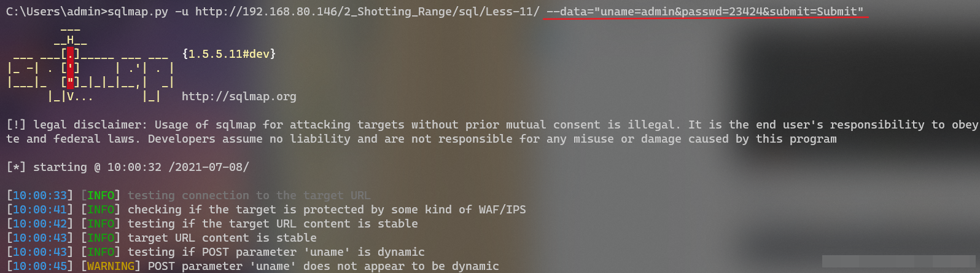Select the {1.5.5.11#dev} version string

point(229,54)
